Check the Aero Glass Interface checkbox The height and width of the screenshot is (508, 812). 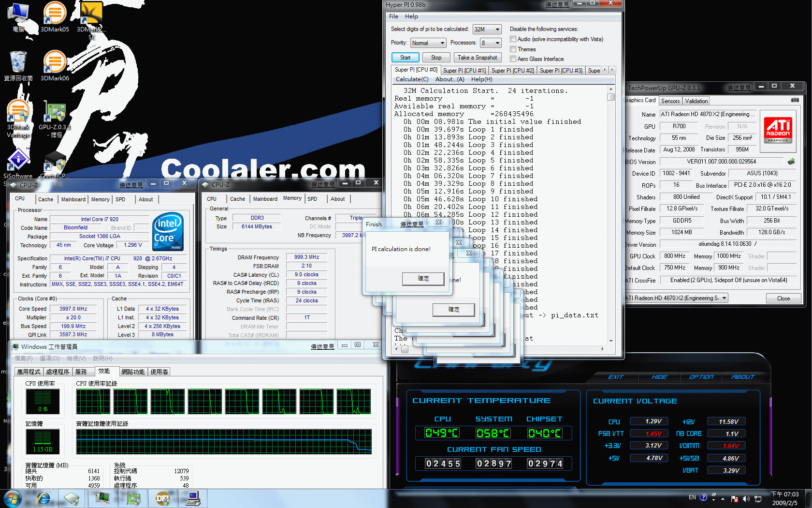coord(513,59)
